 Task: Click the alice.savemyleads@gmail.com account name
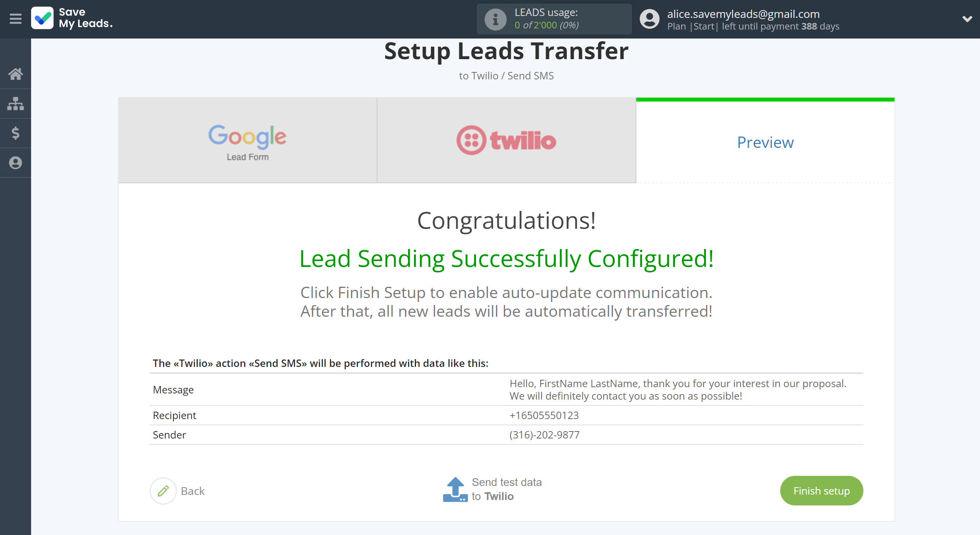744,13
